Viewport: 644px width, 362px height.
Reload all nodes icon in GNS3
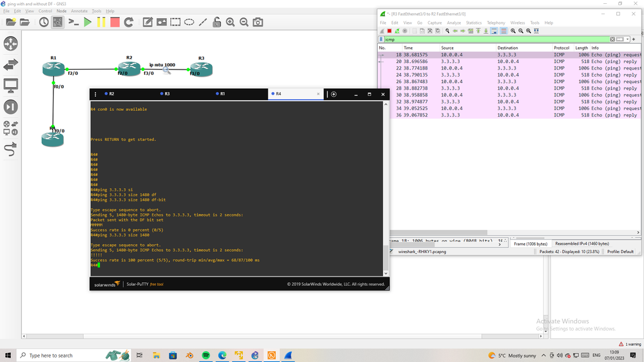[x=128, y=22]
